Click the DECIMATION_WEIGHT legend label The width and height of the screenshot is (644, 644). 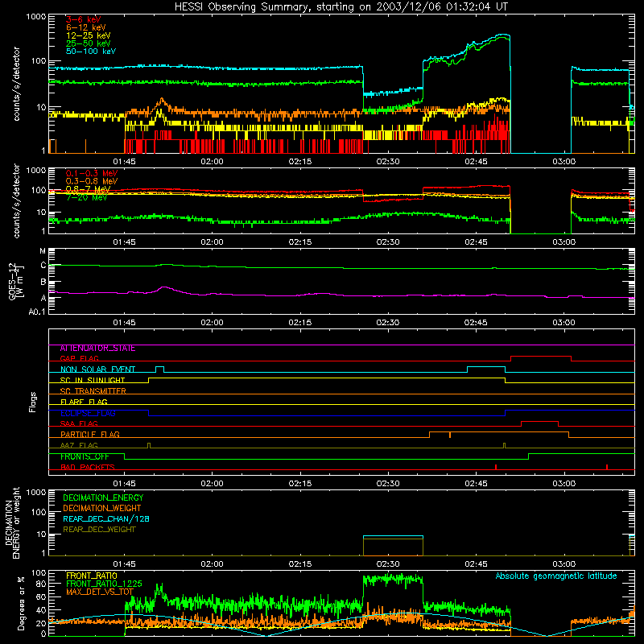click(102, 509)
